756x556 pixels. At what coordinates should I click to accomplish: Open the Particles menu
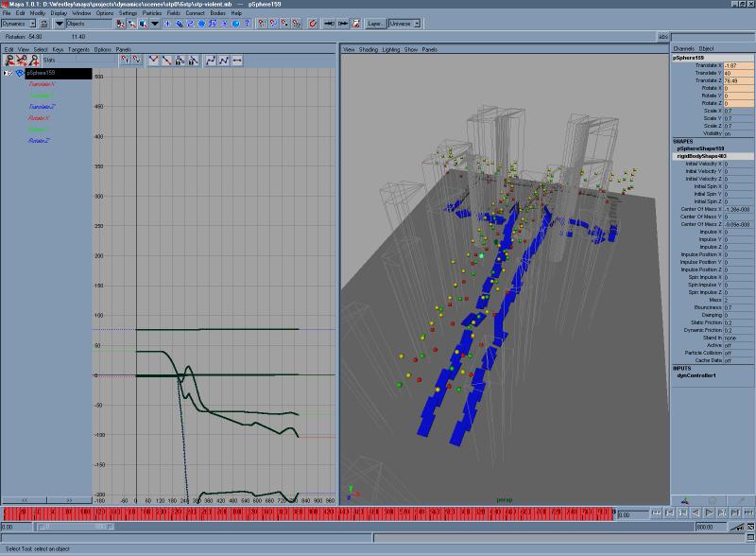(151, 13)
